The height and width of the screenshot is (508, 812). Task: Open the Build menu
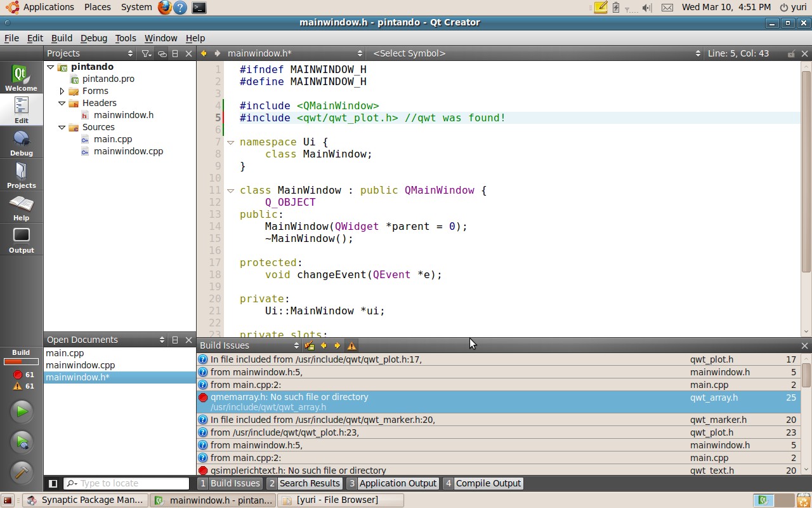(62, 38)
